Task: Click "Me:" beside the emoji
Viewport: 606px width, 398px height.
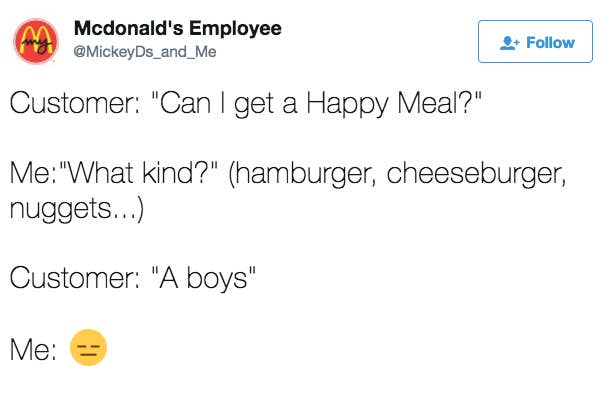Action: 33,349
